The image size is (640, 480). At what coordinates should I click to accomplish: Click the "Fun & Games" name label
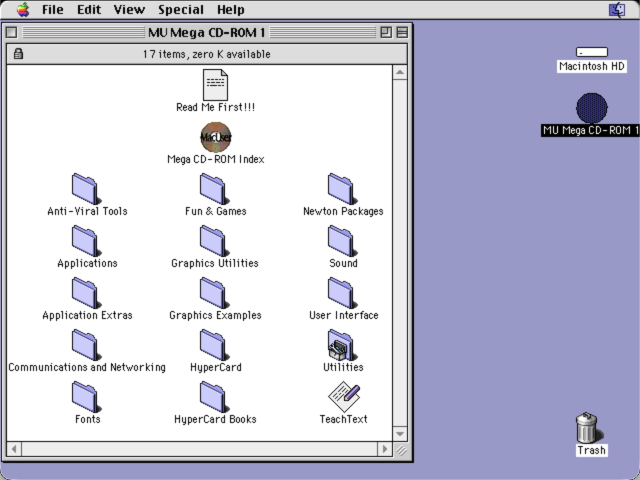point(216,211)
